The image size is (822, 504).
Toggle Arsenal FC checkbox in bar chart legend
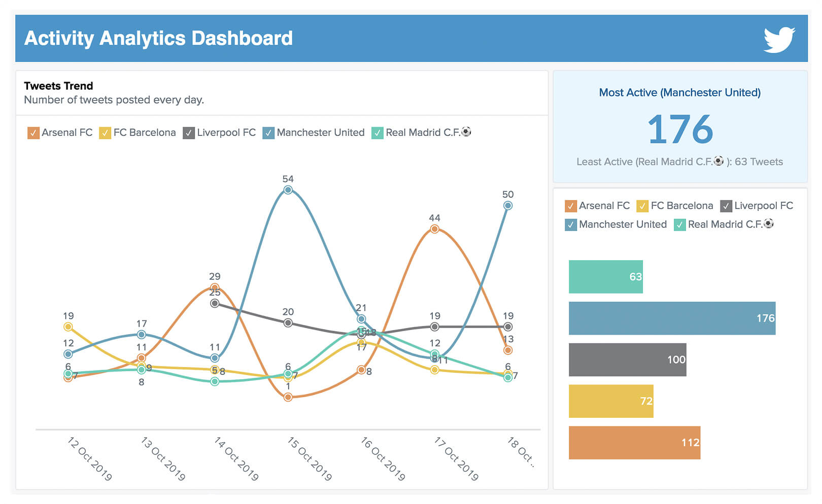[571, 206]
